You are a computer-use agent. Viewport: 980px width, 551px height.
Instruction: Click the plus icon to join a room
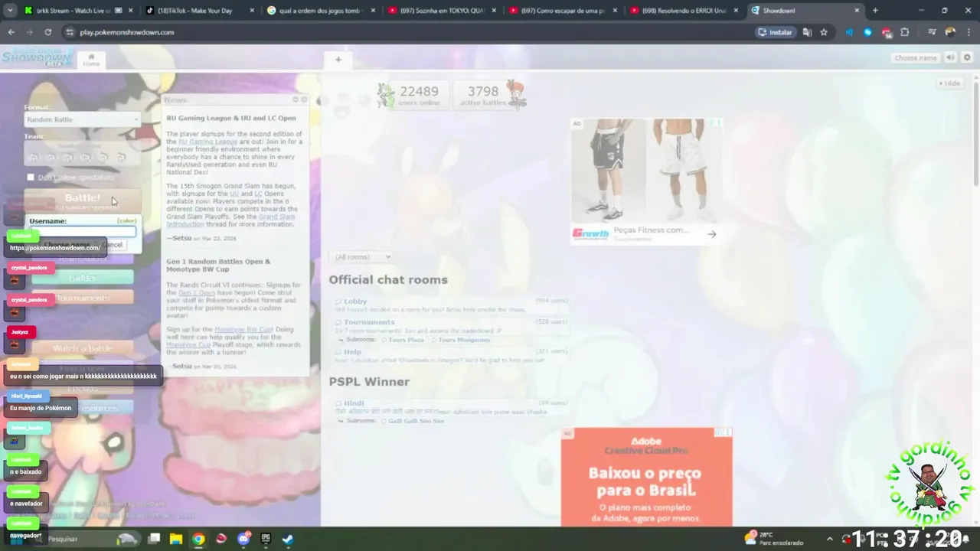pos(338,59)
